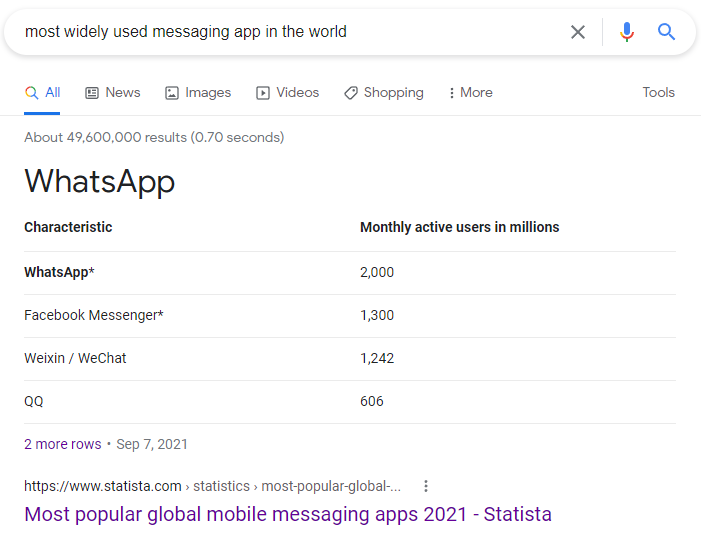Select the WhatsApp featured answer heading

click(99, 182)
